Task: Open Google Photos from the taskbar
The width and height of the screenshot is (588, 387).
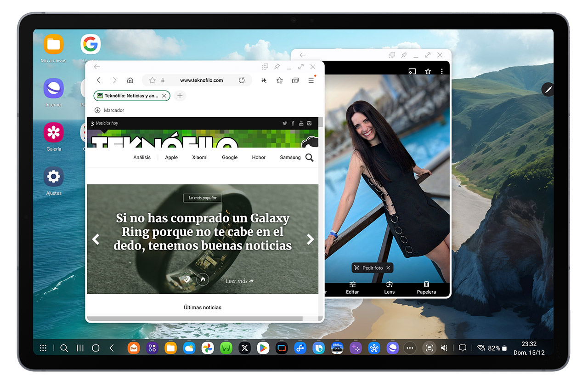Action: pyautogui.click(x=207, y=348)
